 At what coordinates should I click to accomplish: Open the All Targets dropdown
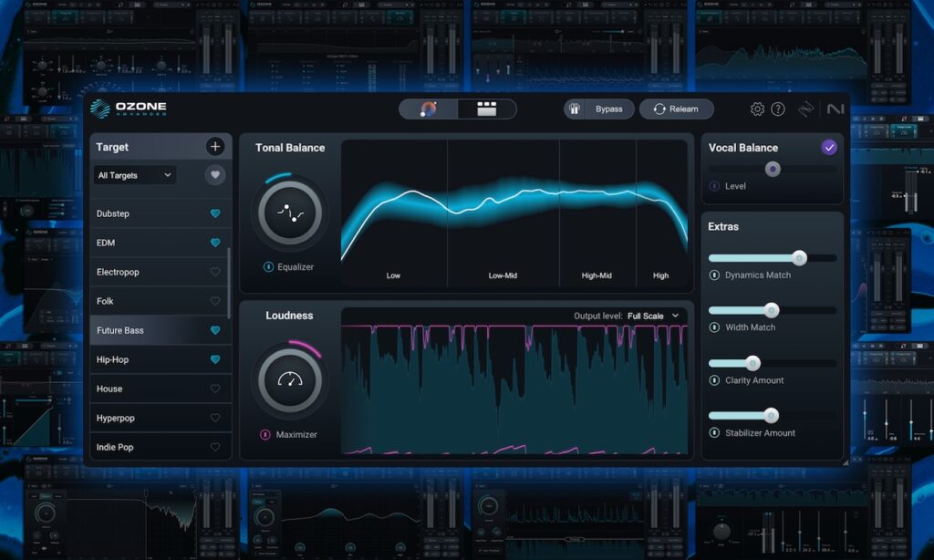click(x=135, y=175)
